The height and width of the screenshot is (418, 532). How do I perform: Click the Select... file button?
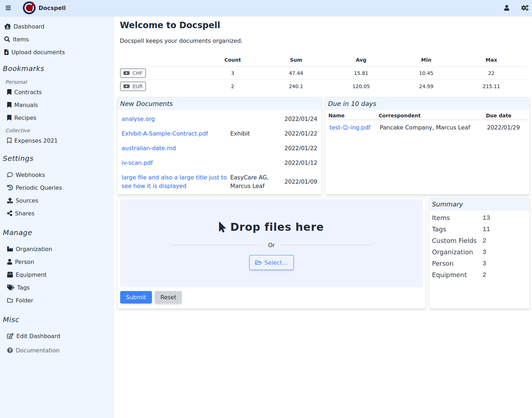[271, 263]
